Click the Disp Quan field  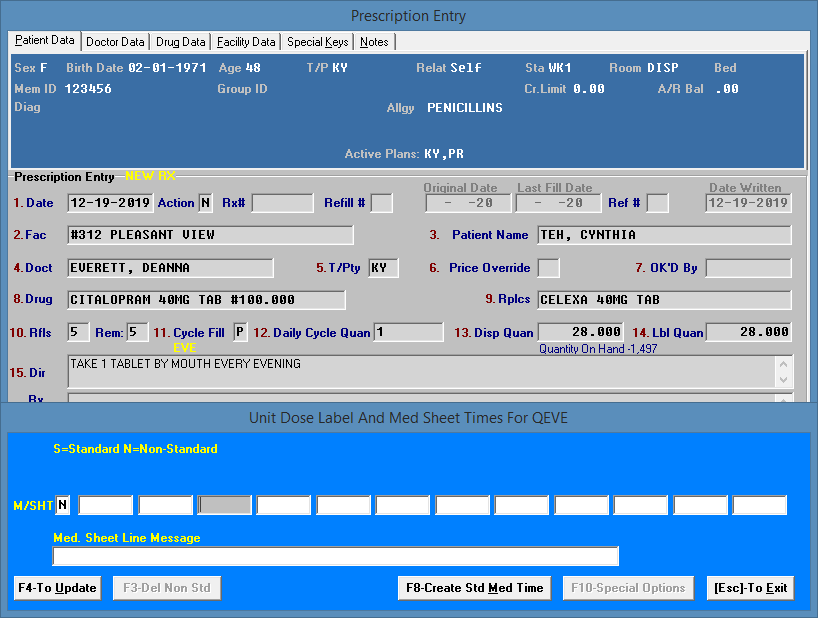coord(582,332)
